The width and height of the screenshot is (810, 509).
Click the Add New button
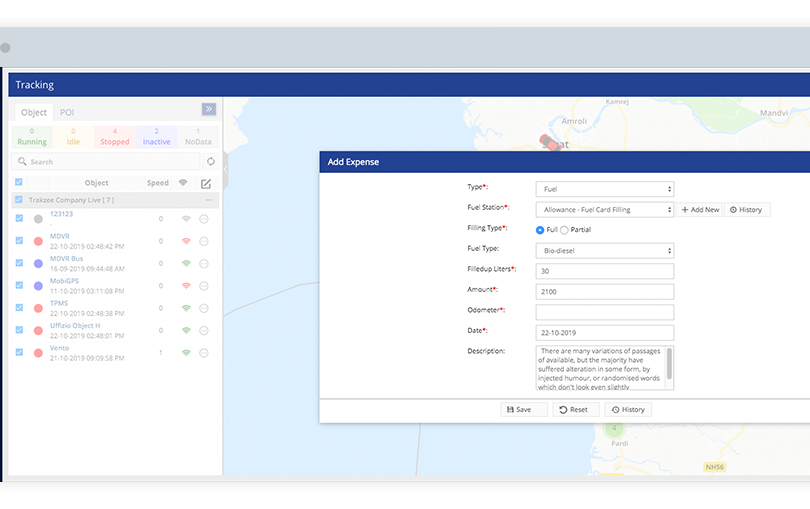[x=699, y=210]
